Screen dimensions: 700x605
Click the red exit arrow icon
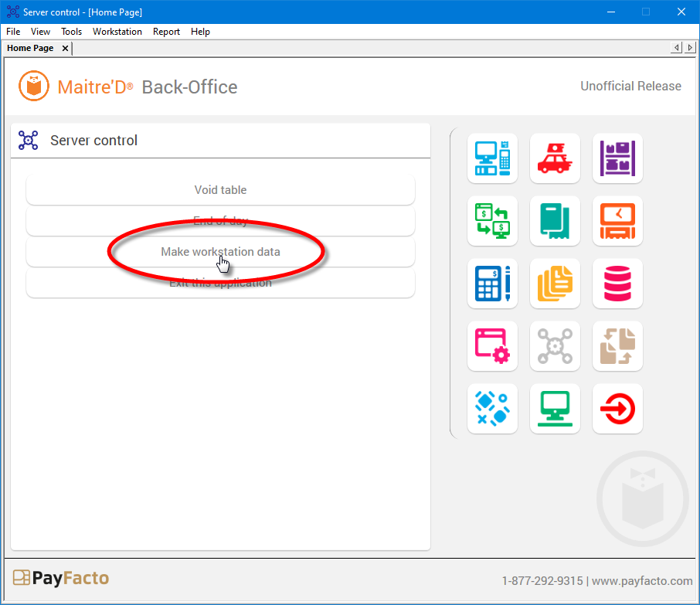(617, 408)
